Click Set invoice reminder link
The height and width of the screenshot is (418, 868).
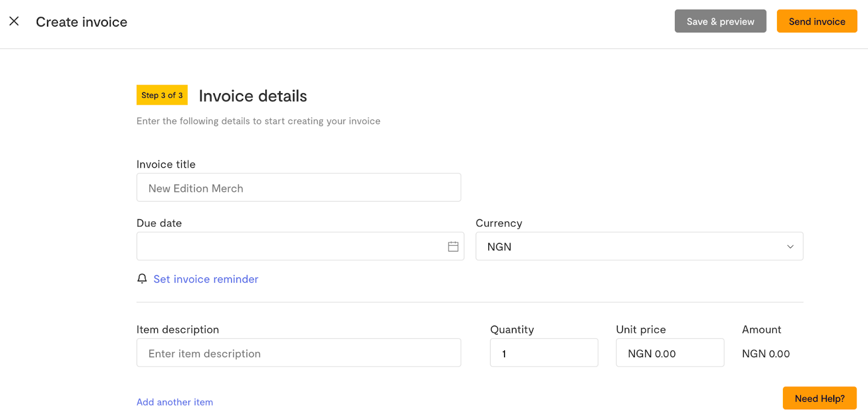tap(206, 279)
